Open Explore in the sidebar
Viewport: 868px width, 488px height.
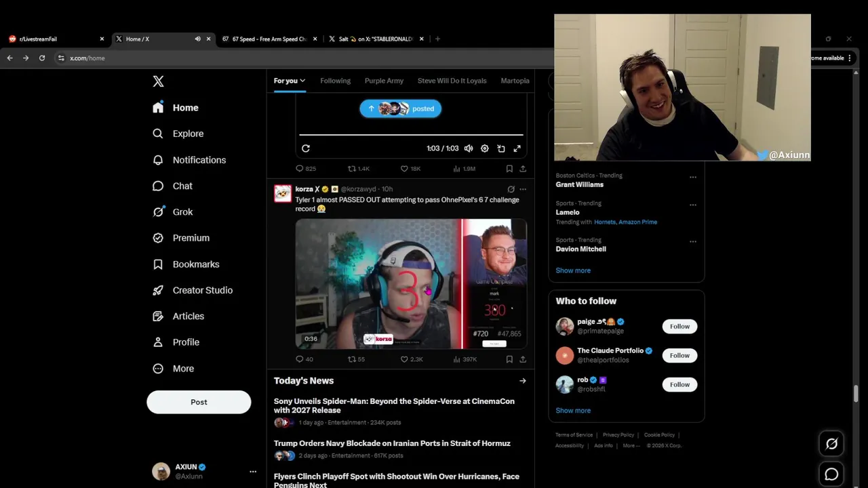point(178,134)
